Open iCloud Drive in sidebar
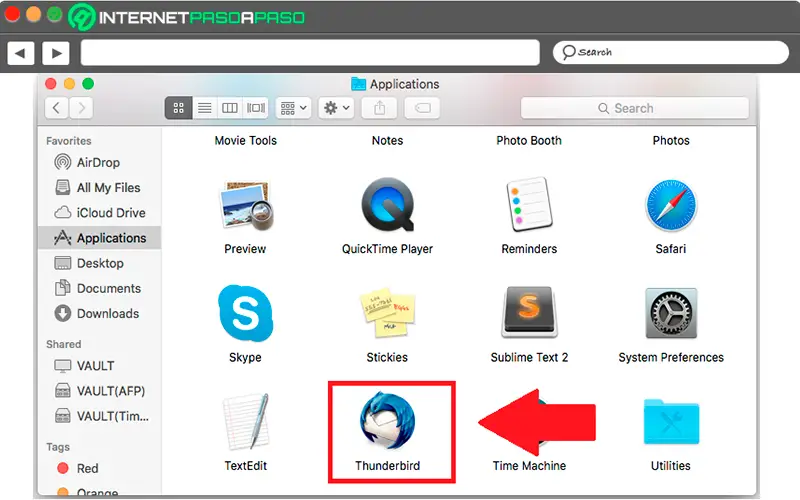The width and height of the screenshot is (800, 500). (99, 213)
